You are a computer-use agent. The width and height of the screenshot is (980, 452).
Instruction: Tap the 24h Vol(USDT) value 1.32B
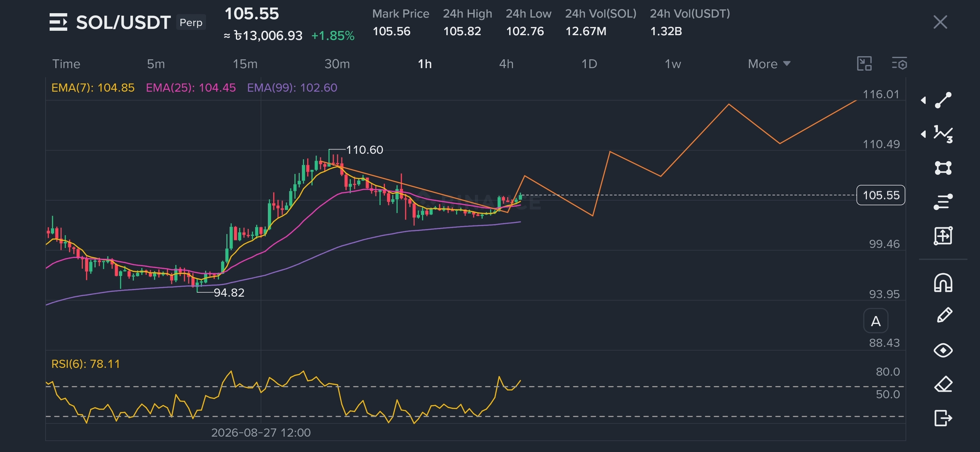666,31
